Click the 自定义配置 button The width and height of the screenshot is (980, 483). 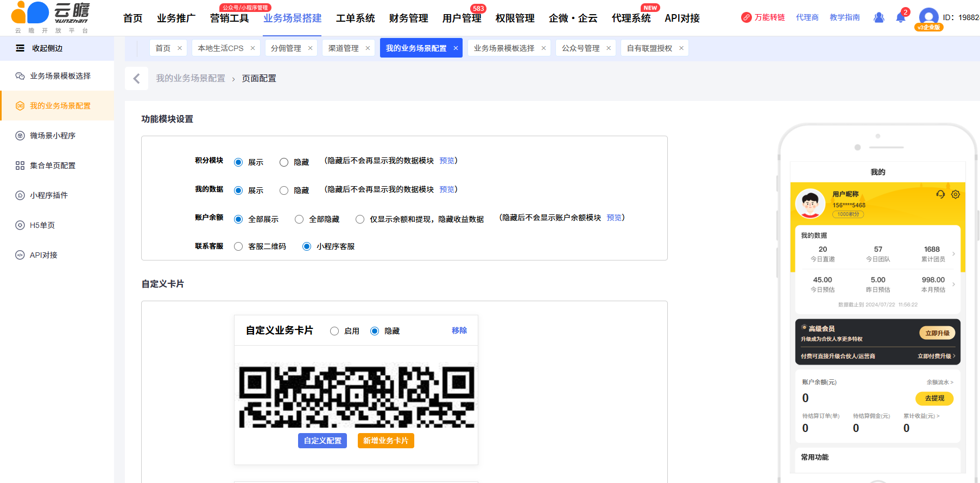point(323,441)
